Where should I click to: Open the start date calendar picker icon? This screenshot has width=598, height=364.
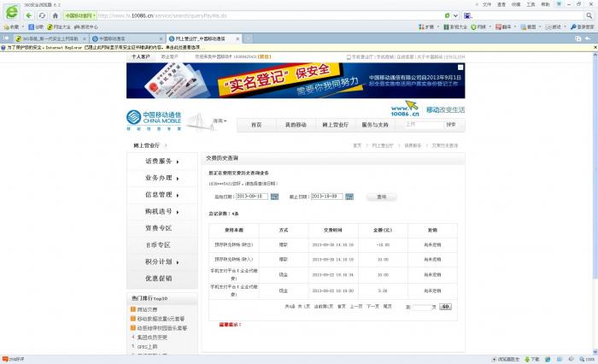[274, 197]
